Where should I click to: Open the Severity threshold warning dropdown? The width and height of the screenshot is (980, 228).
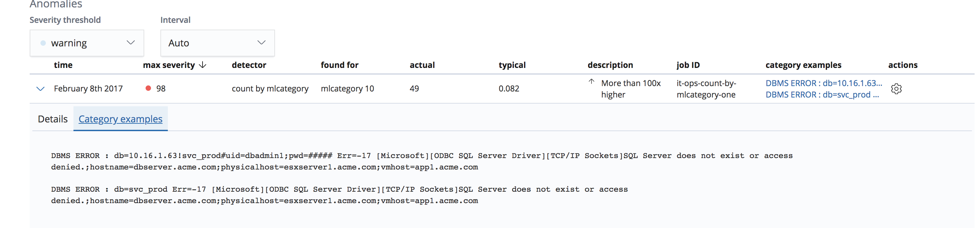coord(87,43)
